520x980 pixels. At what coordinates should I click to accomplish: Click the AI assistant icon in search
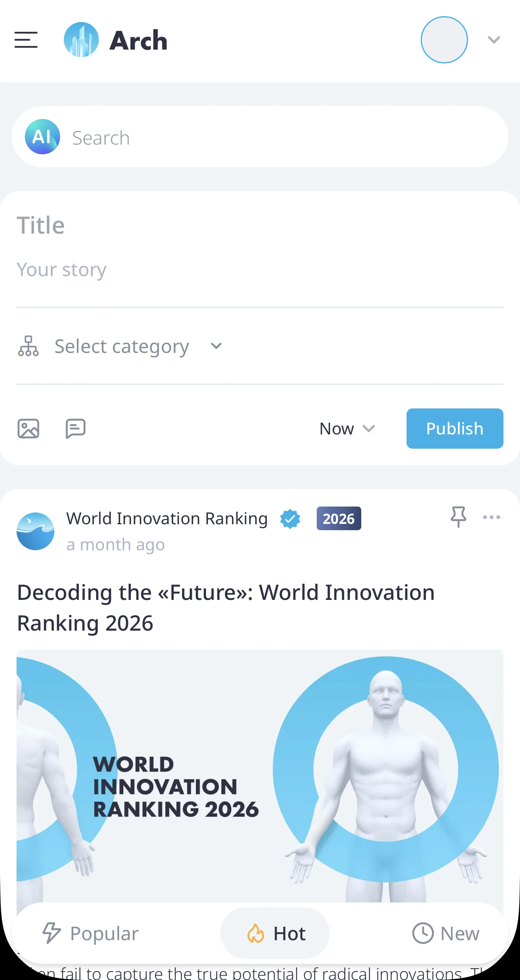(43, 137)
